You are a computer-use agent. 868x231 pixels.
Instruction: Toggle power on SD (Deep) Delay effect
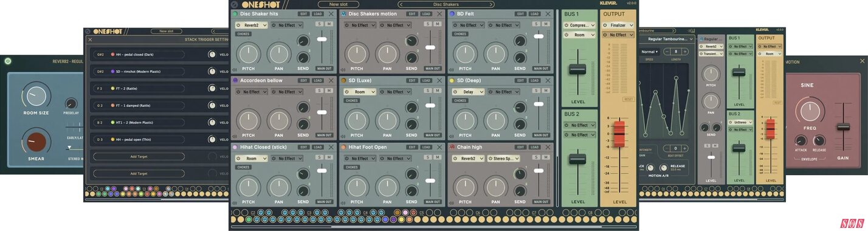456,92
